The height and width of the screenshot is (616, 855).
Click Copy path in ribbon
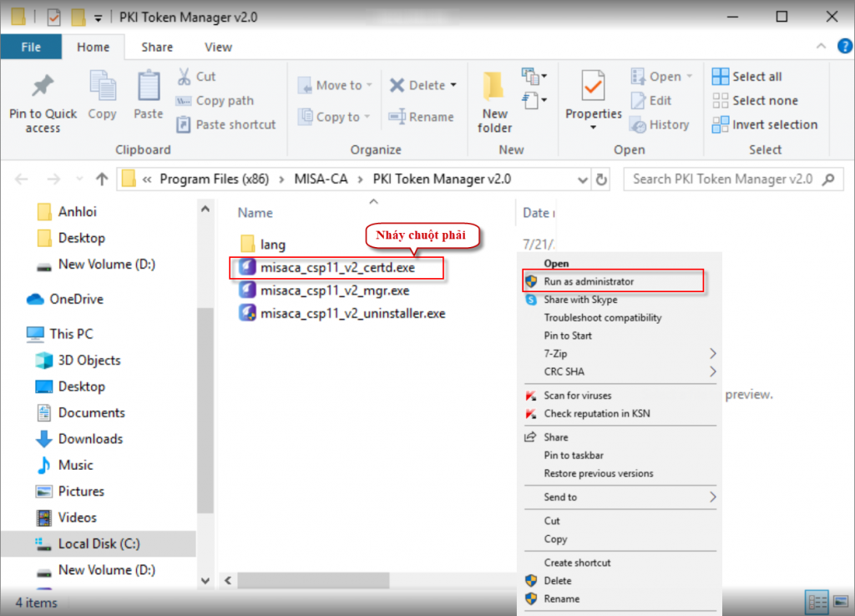pos(215,101)
